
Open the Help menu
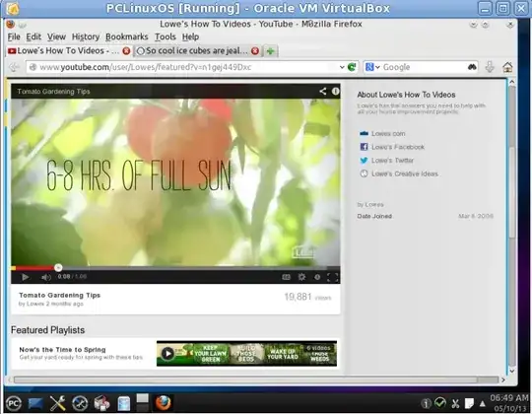(x=190, y=36)
